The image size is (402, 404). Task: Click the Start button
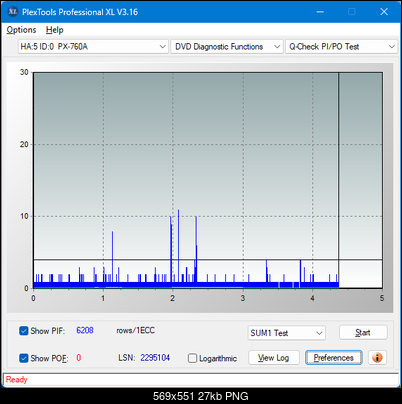(363, 332)
